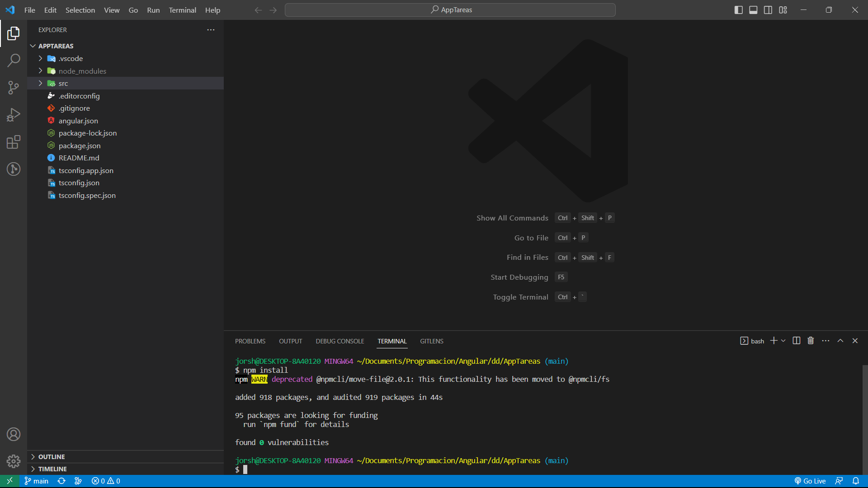Open the Search sidebar icon
The width and height of the screenshot is (868, 488).
click(13, 60)
